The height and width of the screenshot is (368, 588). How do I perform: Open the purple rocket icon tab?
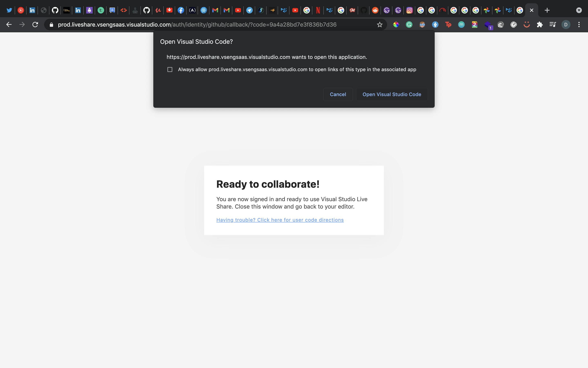89,10
